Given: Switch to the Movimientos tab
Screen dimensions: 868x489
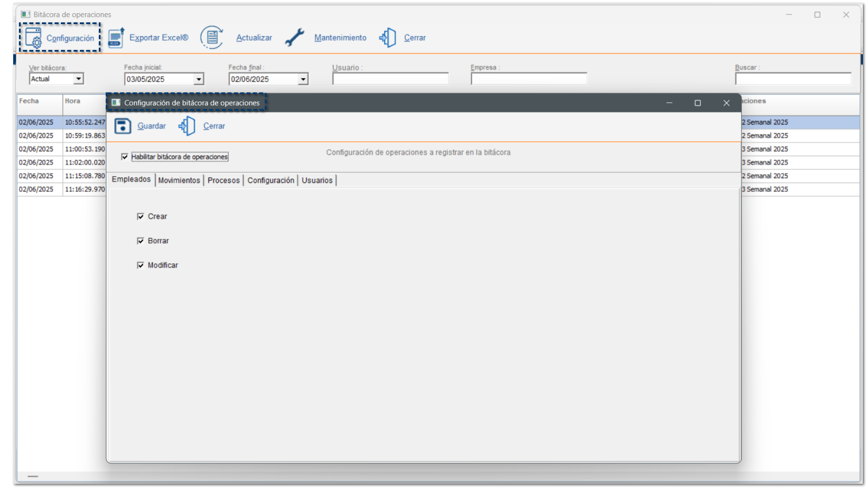Looking at the screenshot, I should [x=179, y=180].
